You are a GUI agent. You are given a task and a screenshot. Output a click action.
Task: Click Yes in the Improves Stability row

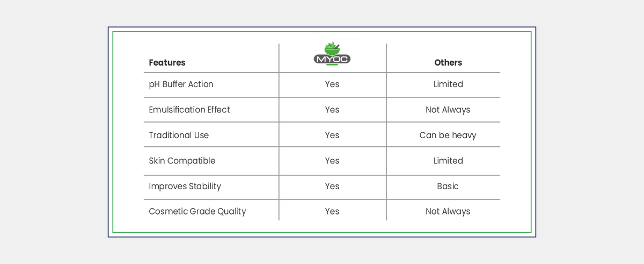(332, 186)
